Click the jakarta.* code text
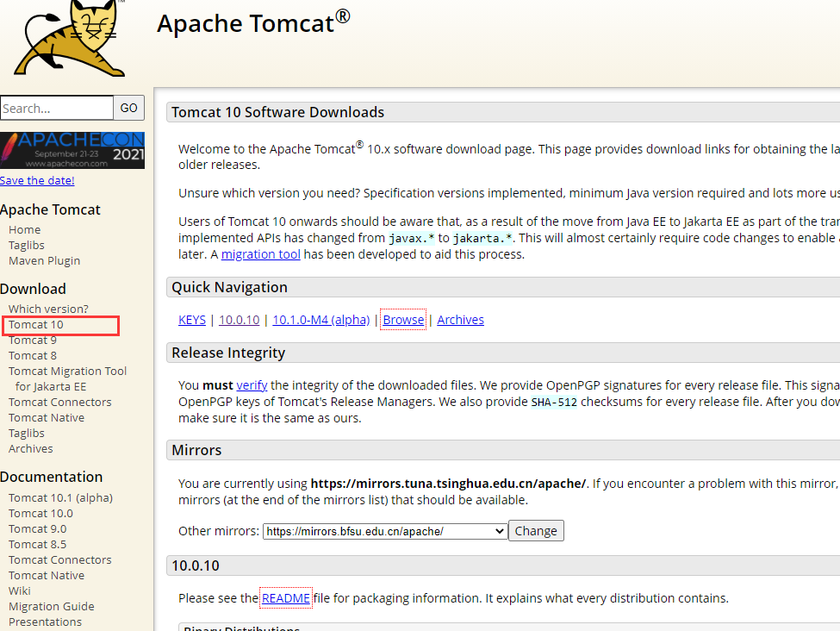 (x=482, y=238)
